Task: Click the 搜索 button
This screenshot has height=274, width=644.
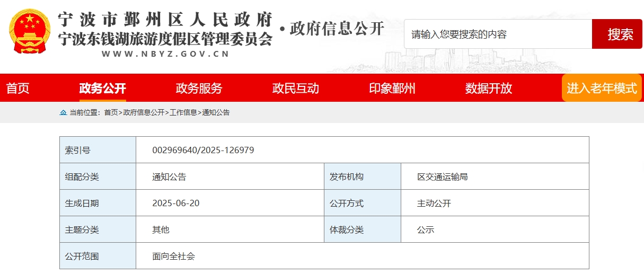Action: (617, 34)
